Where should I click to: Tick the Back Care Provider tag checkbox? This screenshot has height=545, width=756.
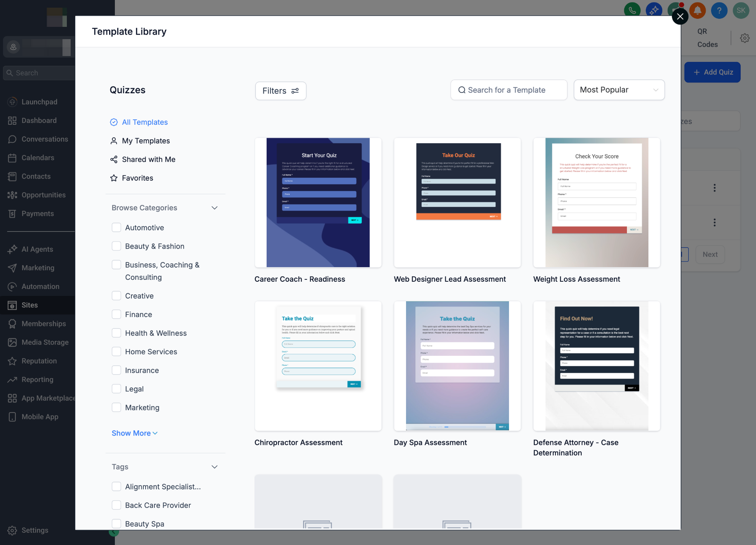pyautogui.click(x=116, y=505)
